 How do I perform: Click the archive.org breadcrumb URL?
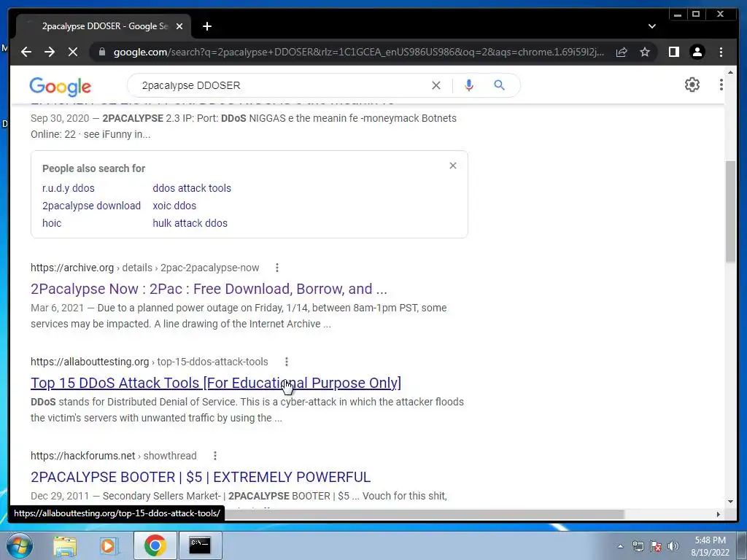click(145, 268)
